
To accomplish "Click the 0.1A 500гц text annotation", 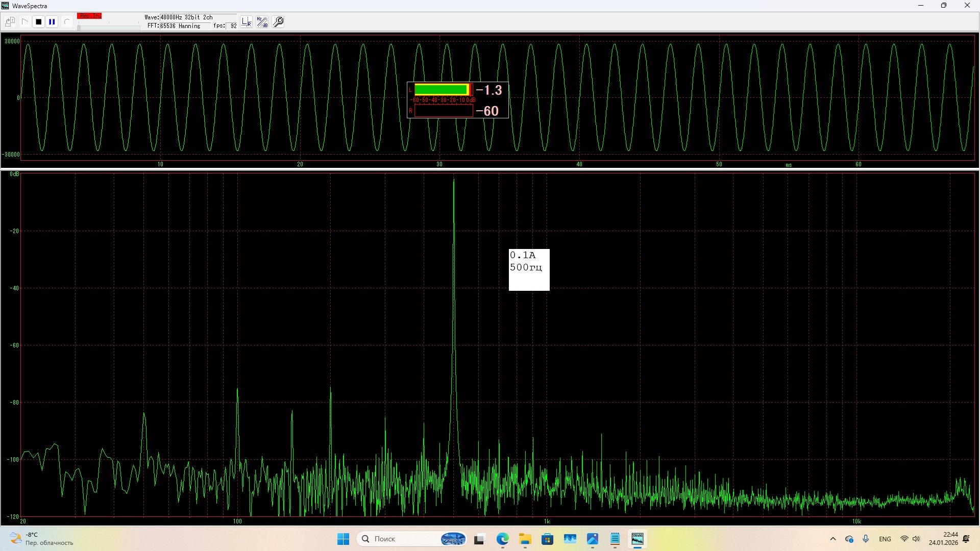I will 529,269.
